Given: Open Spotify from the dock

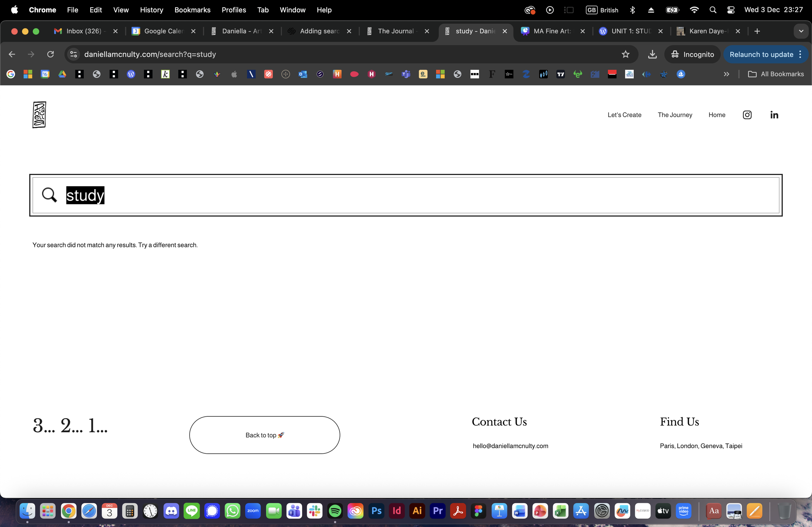Looking at the screenshot, I should click(335, 511).
